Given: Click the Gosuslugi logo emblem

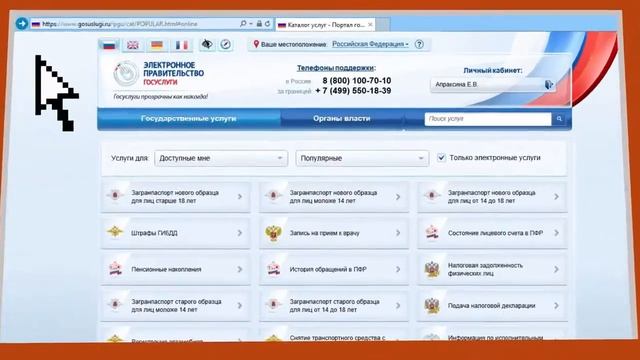Looking at the screenshot, I should click(126, 73).
